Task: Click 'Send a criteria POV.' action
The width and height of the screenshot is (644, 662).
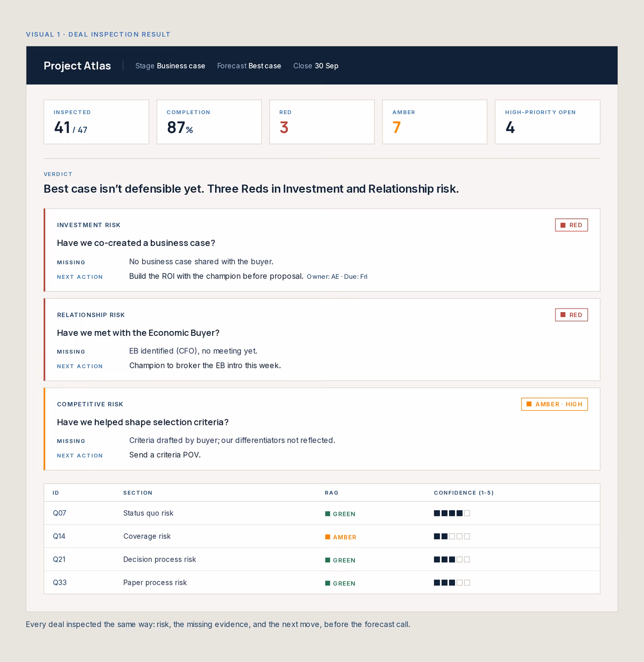Action: point(165,455)
